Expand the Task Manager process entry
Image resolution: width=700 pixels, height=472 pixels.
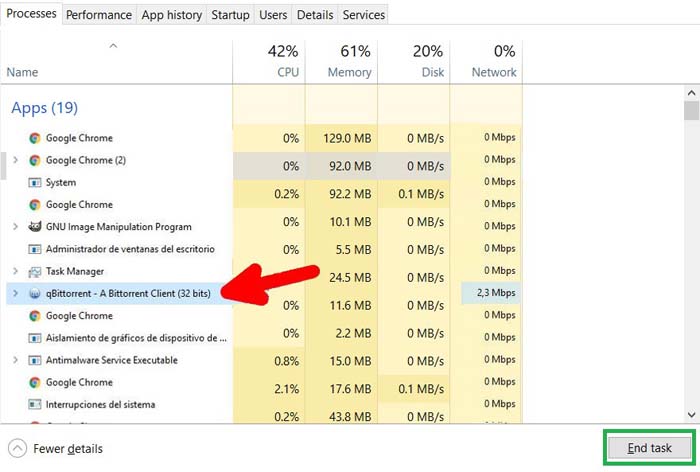(x=16, y=271)
